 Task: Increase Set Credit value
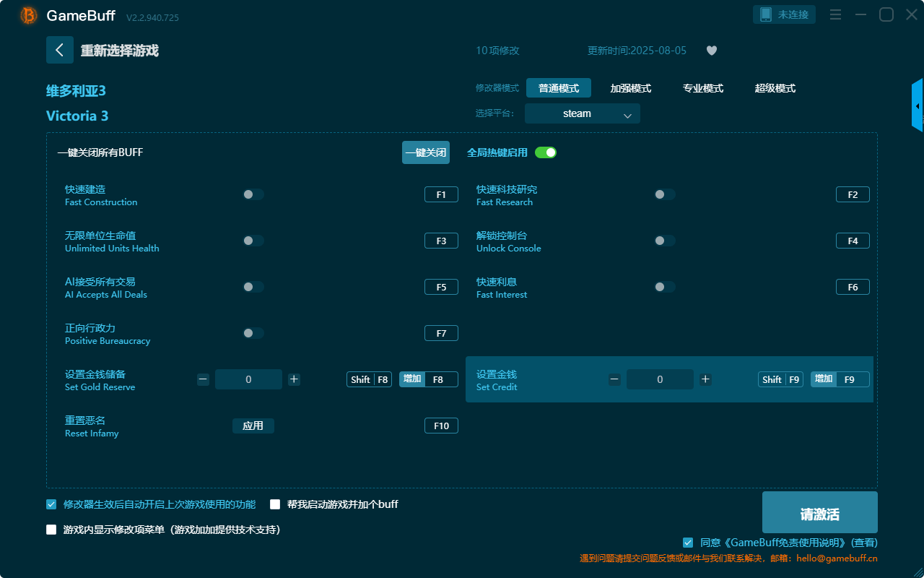click(x=705, y=379)
